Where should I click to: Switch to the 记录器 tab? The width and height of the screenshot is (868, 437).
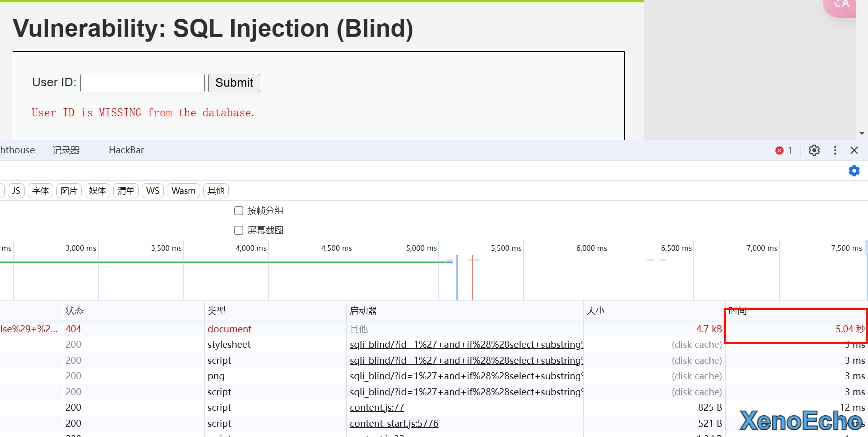(x=66, y=150)
